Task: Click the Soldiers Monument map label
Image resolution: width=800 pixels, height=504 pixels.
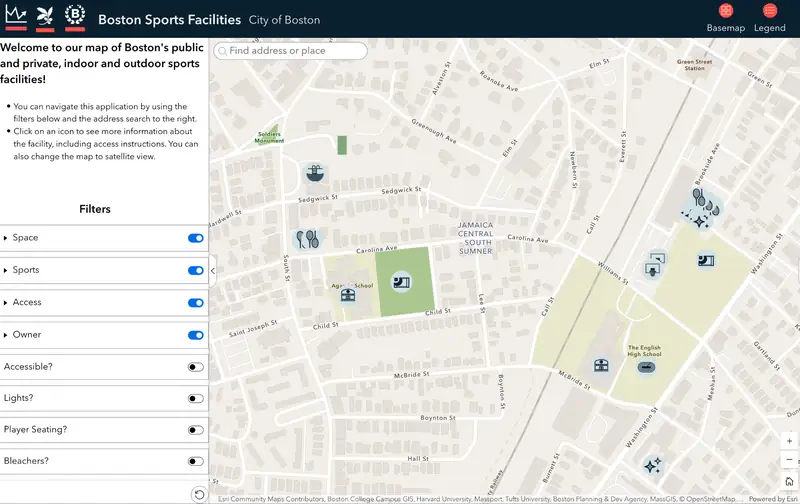Action: point(269,137)
